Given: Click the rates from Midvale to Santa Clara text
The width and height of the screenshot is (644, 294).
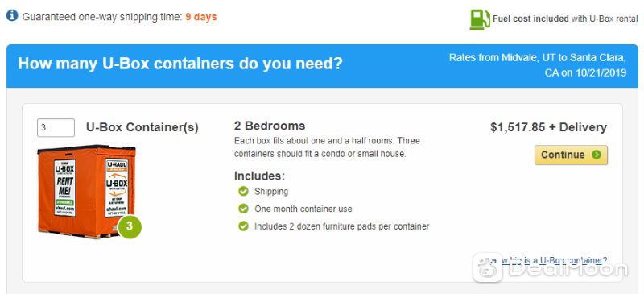Looking at the screenshot, I should point(538,65).
